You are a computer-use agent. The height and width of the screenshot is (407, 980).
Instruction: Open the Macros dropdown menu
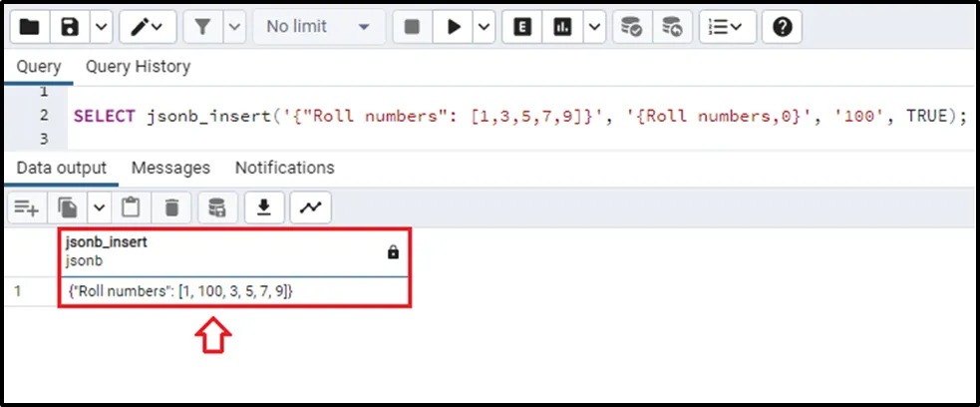click(x=727, y=27)
